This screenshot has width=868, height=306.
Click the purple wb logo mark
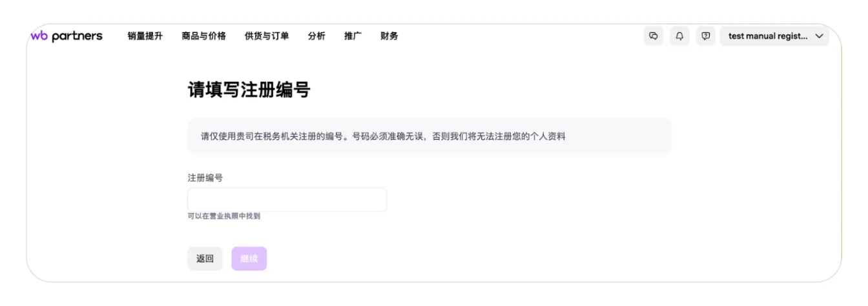pos(39,36)
